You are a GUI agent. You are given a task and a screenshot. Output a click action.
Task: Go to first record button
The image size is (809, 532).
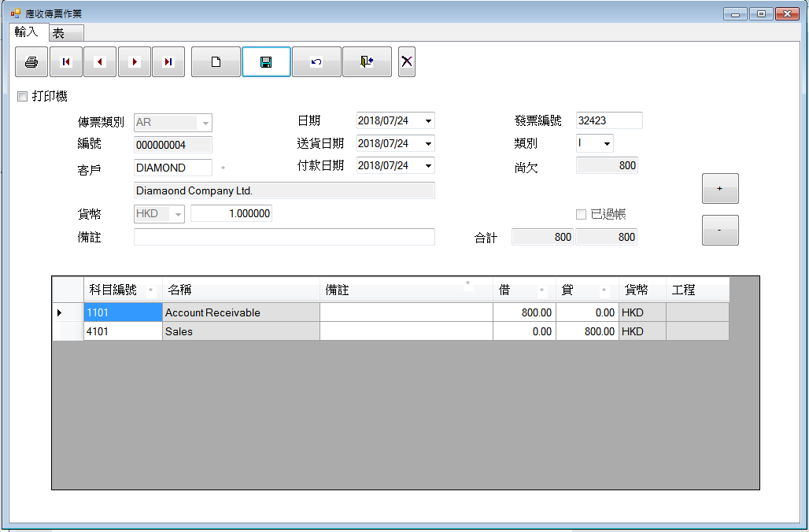click(x=66, y=62)
